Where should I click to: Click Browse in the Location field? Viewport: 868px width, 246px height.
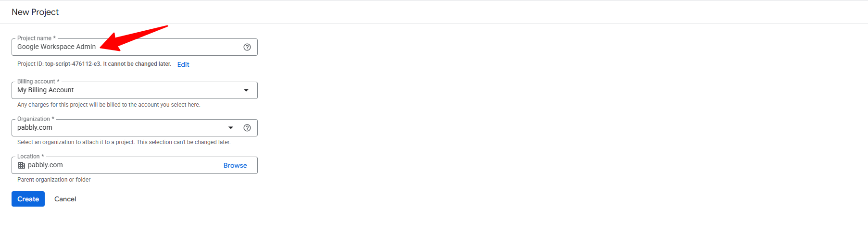click(235, 165)
